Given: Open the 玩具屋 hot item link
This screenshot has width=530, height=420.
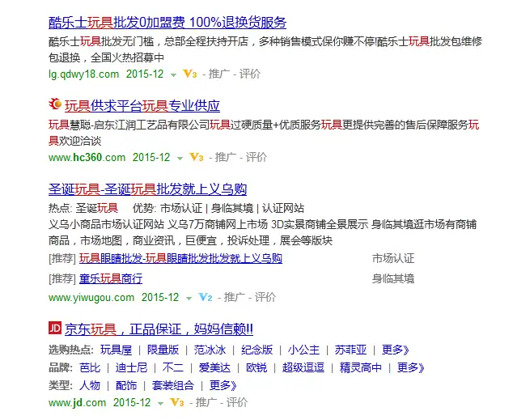Looking at the screenshot, I should click(116, 350).
